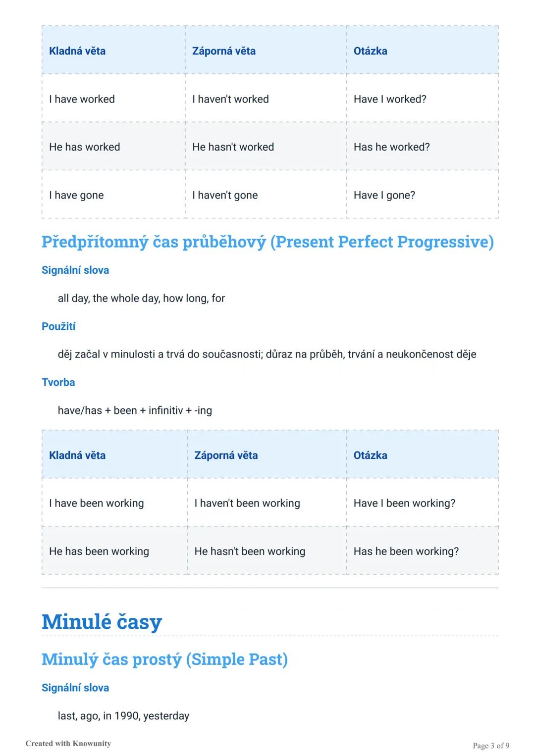
Task: Select the "I have worked" table cell
Action: [82, 99]
